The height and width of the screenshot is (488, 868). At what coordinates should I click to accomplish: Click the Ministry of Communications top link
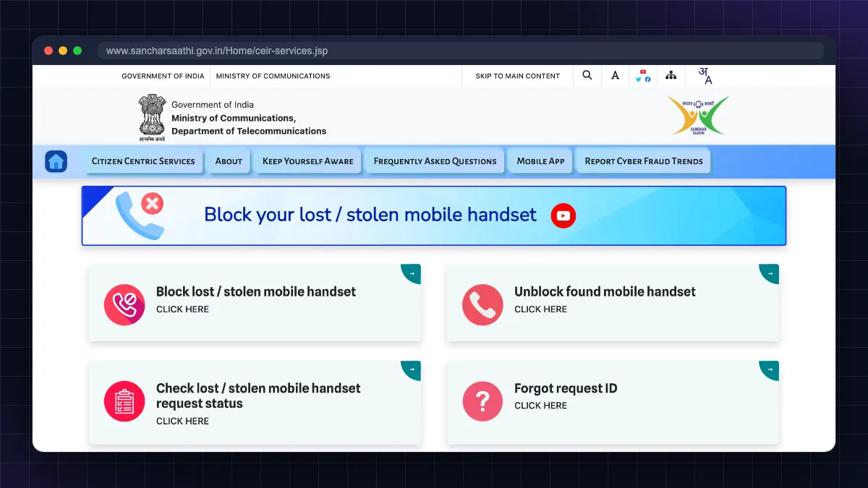273,76
